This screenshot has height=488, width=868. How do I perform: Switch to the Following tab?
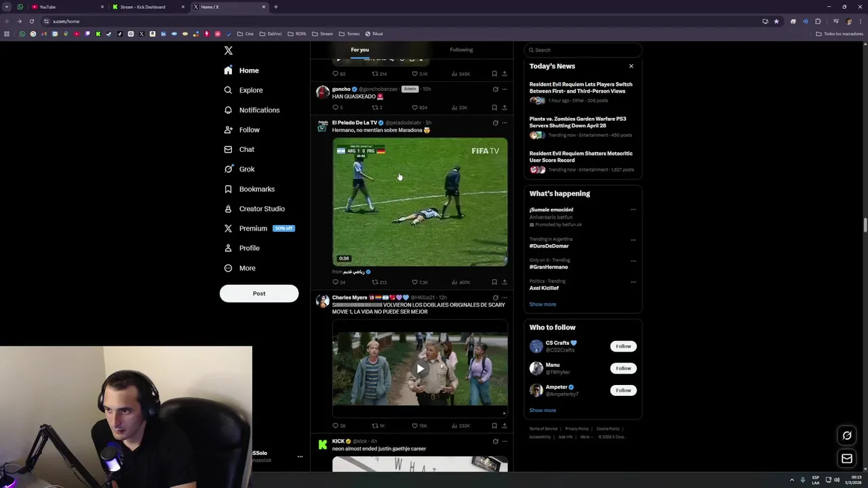[461, 49]
